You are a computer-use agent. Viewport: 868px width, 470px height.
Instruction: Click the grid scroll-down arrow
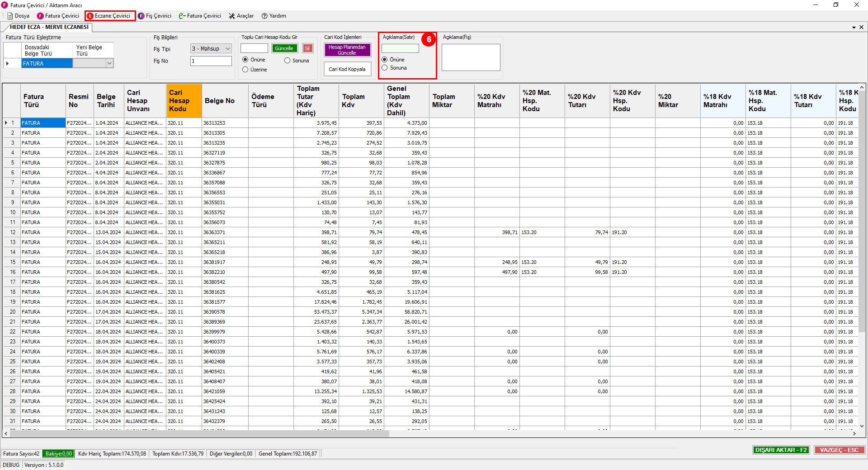pos(862,426)
